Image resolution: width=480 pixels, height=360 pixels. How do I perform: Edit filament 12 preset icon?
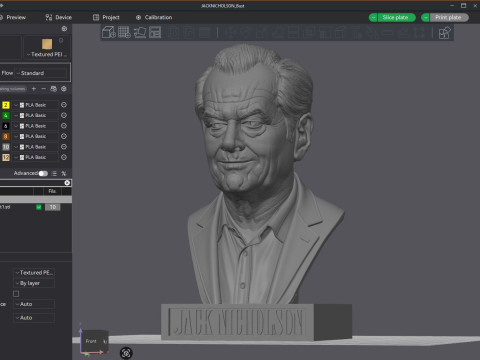64,157
